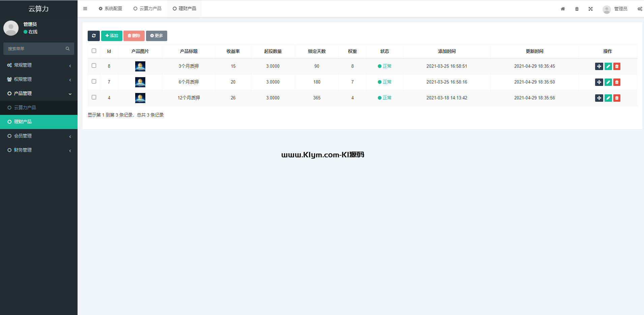
Task: Switch to the 云算力产品 tab
Action: pos(147,9)
